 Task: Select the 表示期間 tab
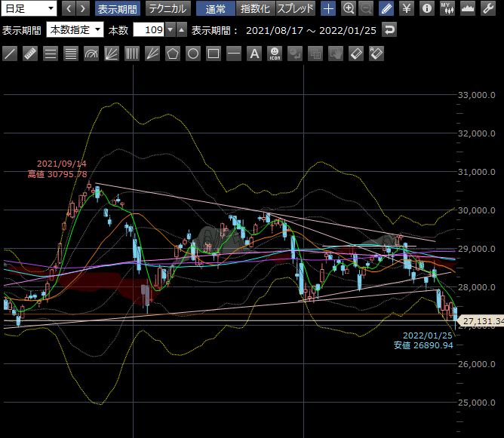(117, 9)
